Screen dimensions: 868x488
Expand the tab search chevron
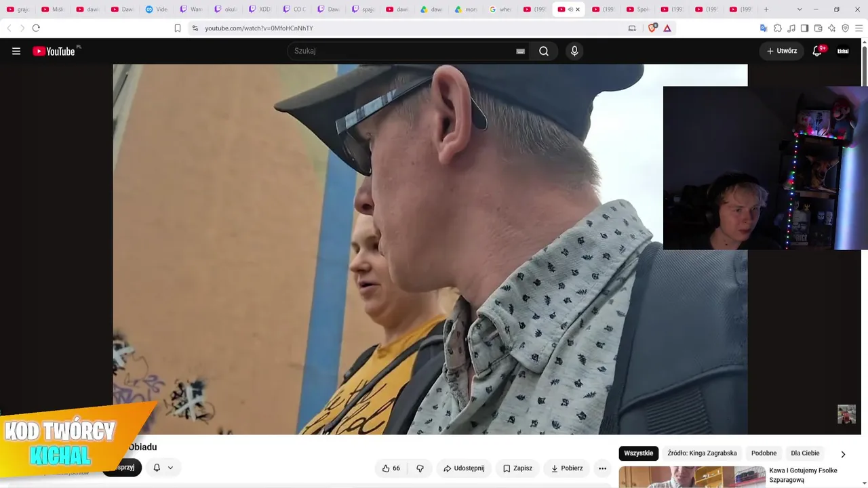(x=800, y=9)
